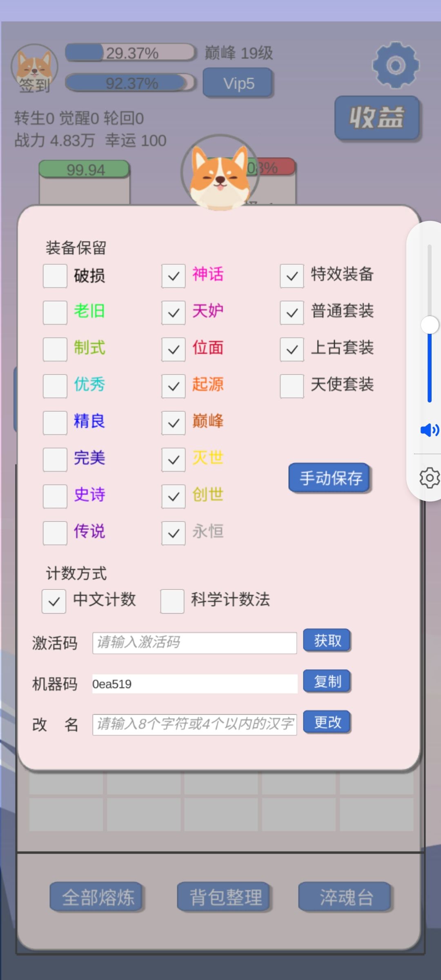Click the 手动保存 button

tap(329, 478)
